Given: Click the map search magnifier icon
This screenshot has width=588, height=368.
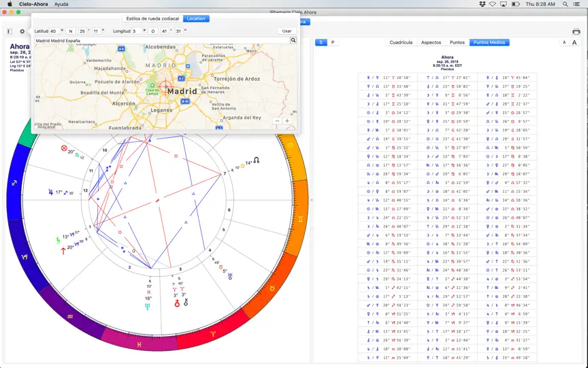Looking at the screenshot, I should coord(293,40).
